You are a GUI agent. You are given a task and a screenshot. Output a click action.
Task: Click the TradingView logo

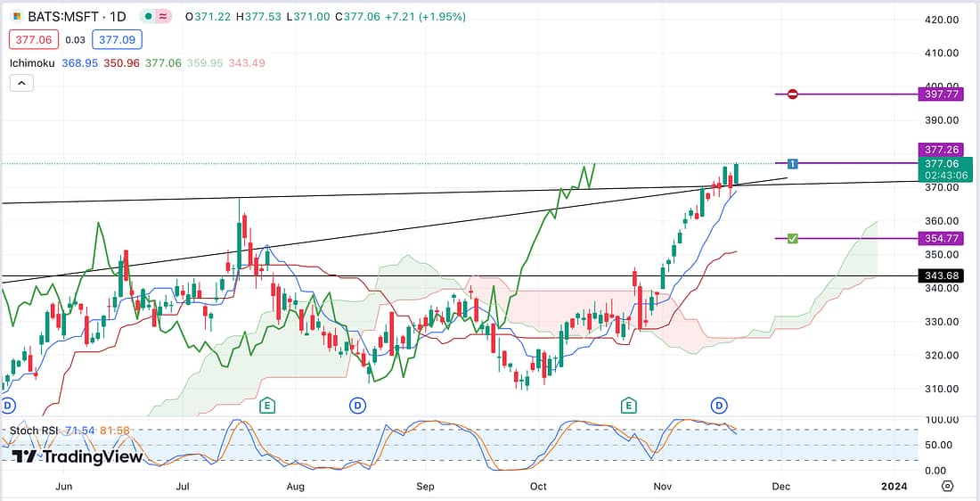pos(78,456)
